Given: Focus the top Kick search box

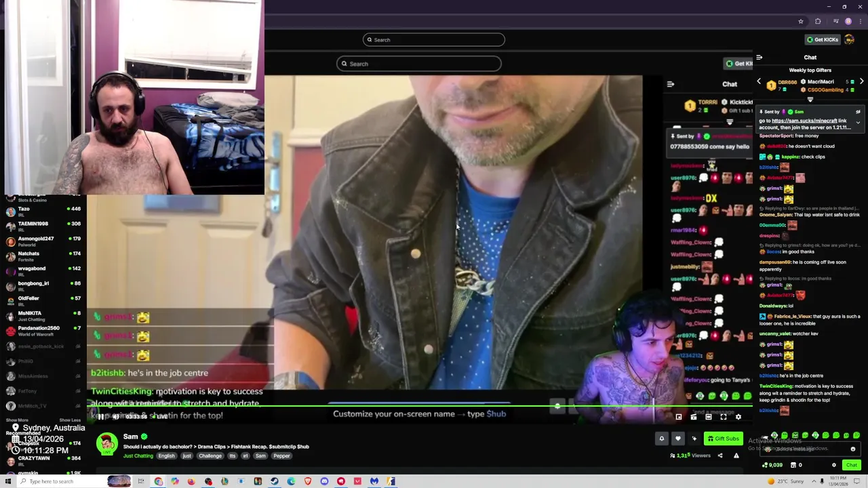Looking at the screenshot, I should [x=434, y=39].
